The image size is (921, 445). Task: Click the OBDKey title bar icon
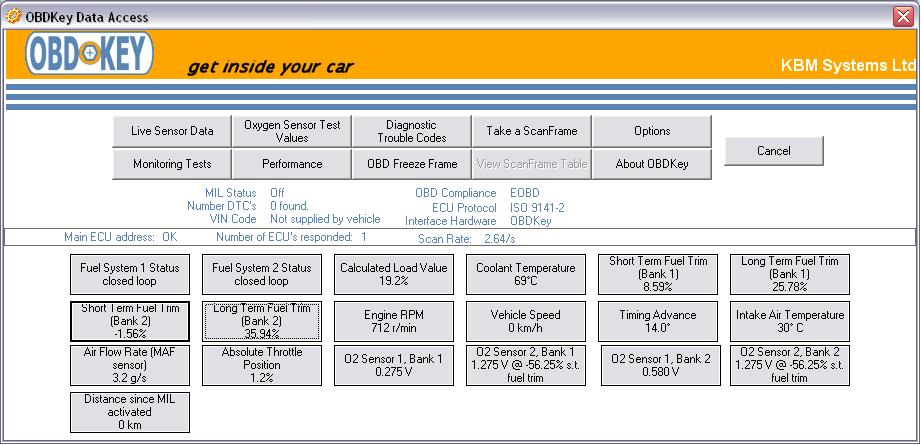click(x=13, y=16)
